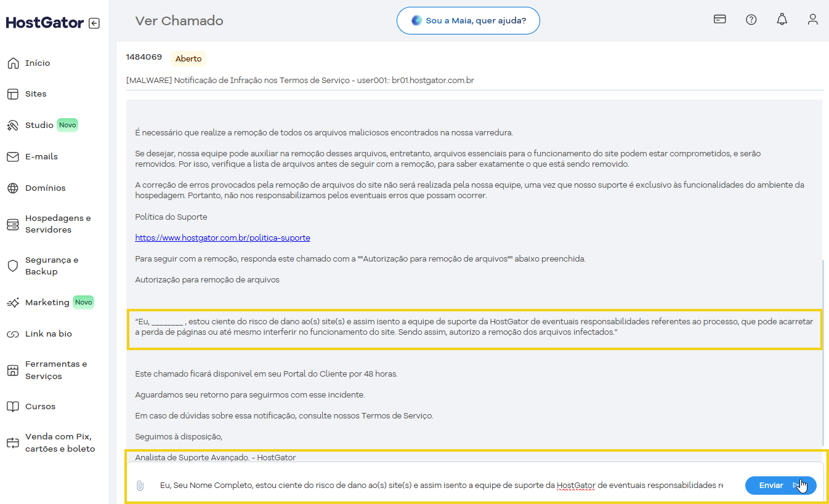Click 'Em caso de dúvidas' Termos de Serviço line
Image resolution: width=829 pixels, height=504 pixels.
click(x=284, y=415)
